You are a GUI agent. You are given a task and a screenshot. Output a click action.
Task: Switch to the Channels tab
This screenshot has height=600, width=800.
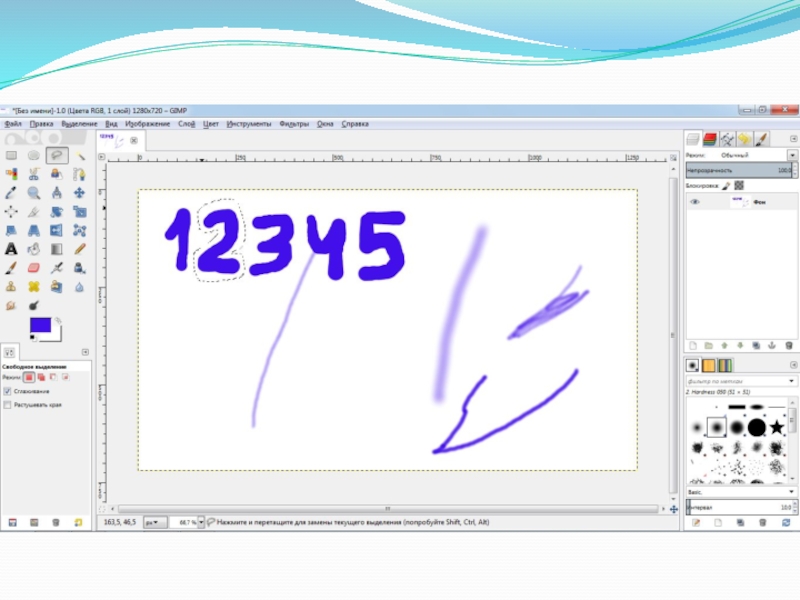coord(710,139)
